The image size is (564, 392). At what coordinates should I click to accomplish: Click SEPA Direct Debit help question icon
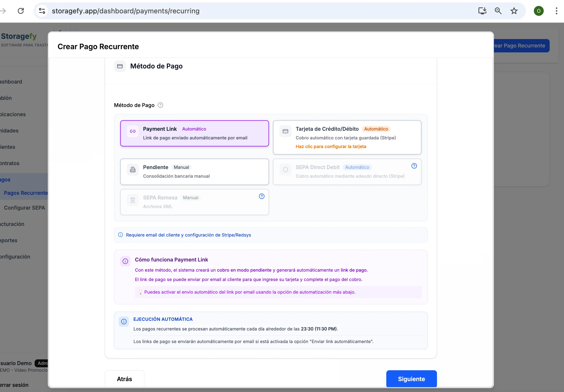414,166
